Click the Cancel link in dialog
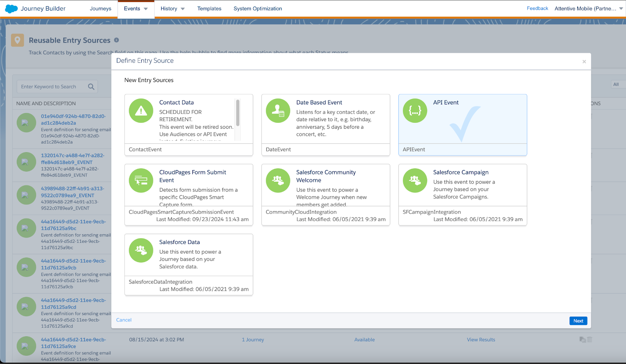This screenshot has height=364, width=626. pyautogui.click(x=124, y=320)
